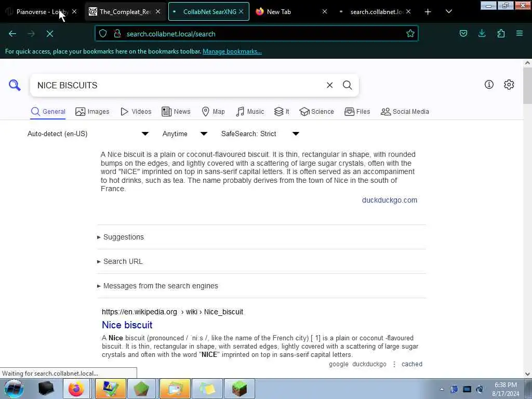532x399 pixels.
Task: Close the New Tab tab
Action: (325, 11)
